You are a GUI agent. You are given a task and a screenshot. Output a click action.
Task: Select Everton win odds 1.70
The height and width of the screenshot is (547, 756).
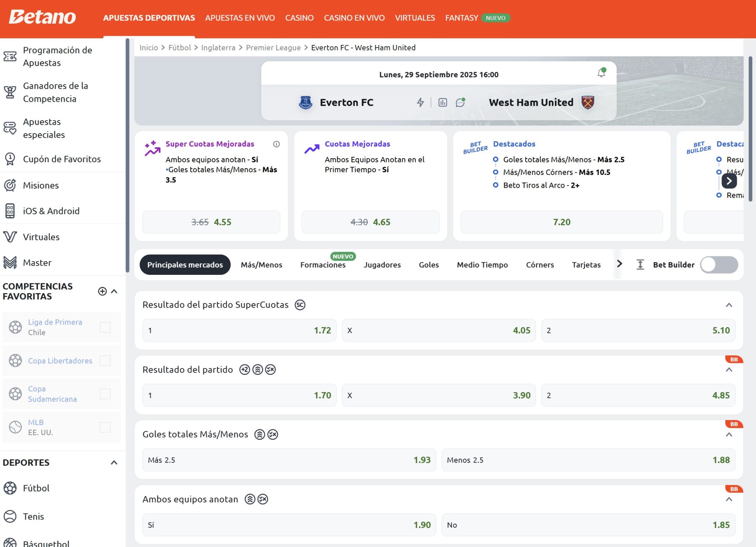239,395
